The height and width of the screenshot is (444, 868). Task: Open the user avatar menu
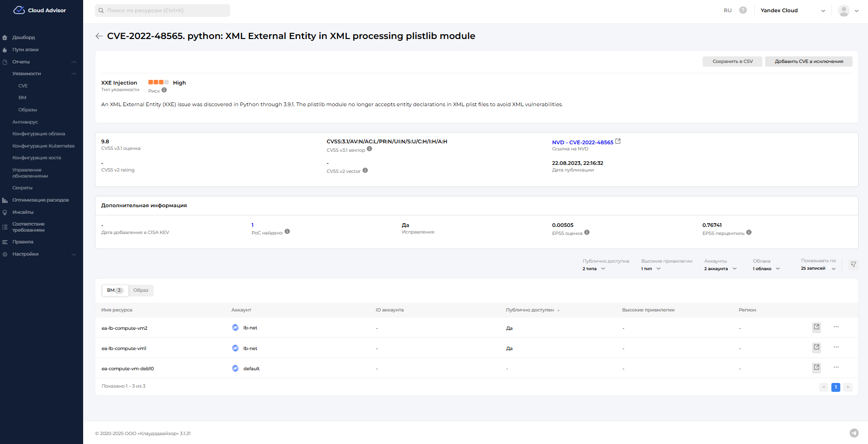848,10
